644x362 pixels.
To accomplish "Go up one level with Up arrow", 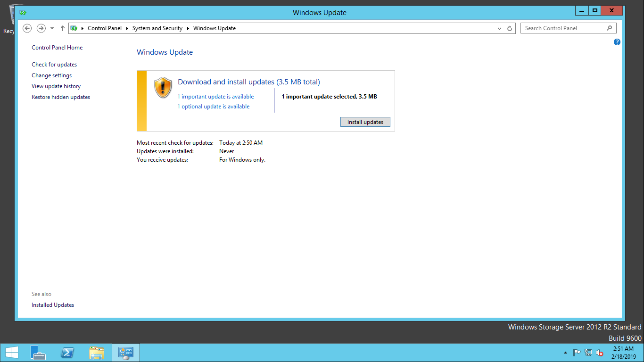I will point(62,28).
